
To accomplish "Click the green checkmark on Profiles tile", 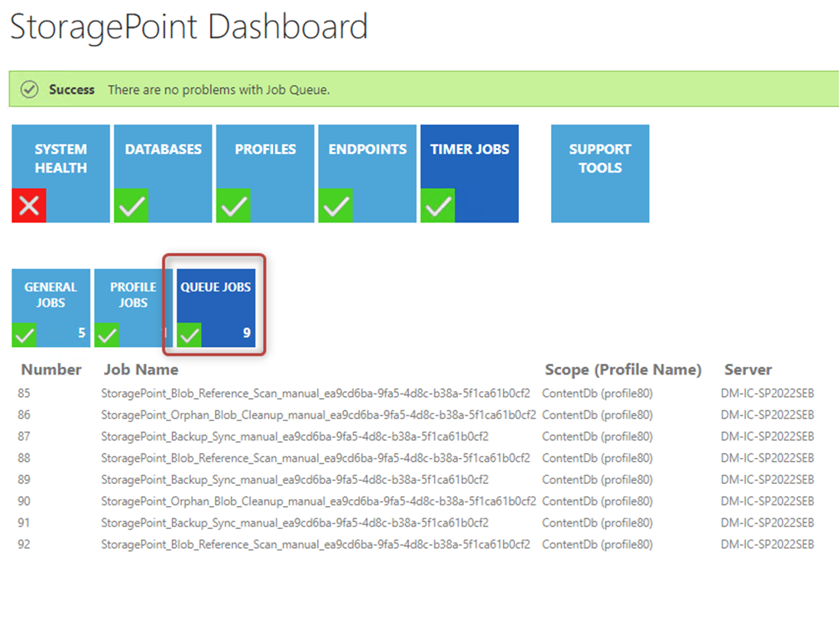I will [233, 206].
